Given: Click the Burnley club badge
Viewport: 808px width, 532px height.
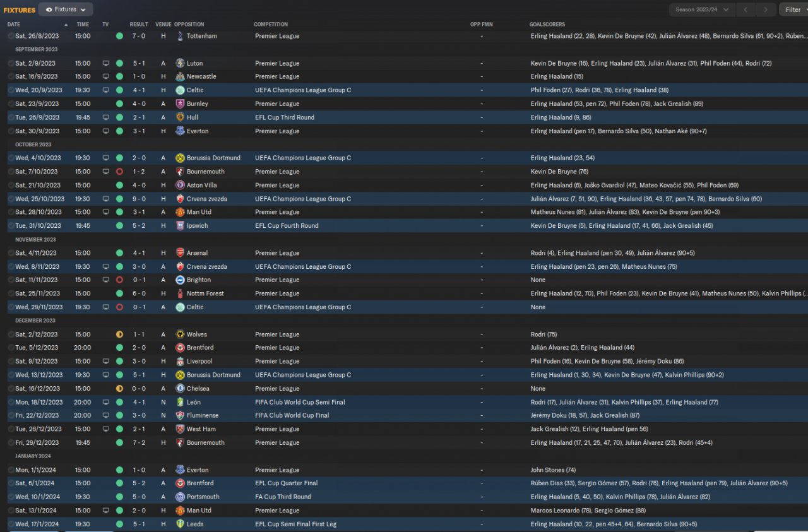Looking at the screenshot, I should pos(180,103).
